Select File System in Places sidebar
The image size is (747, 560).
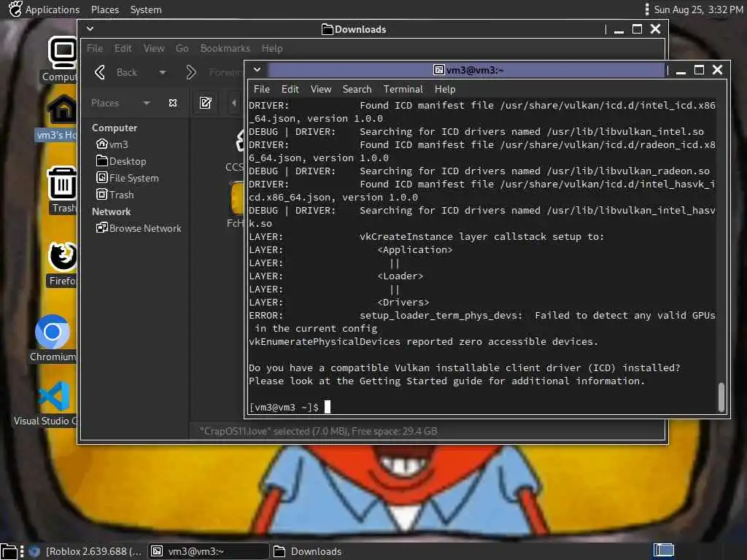click(127, 178)
